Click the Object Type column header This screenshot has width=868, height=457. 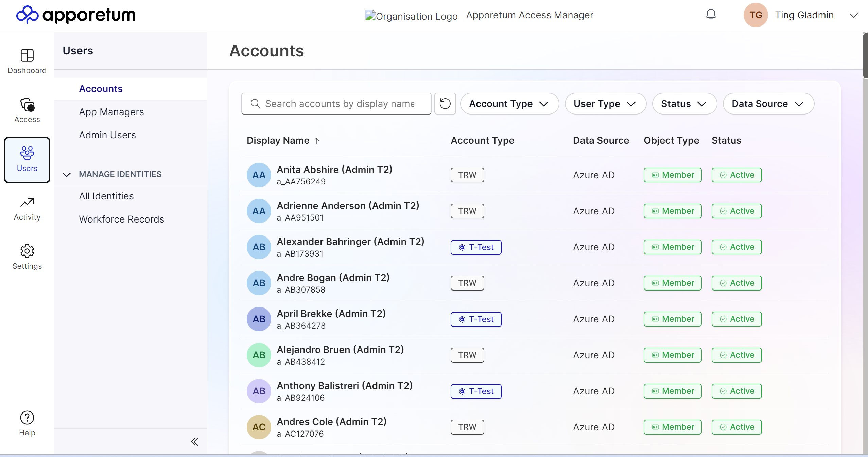(x=671, y=140)
